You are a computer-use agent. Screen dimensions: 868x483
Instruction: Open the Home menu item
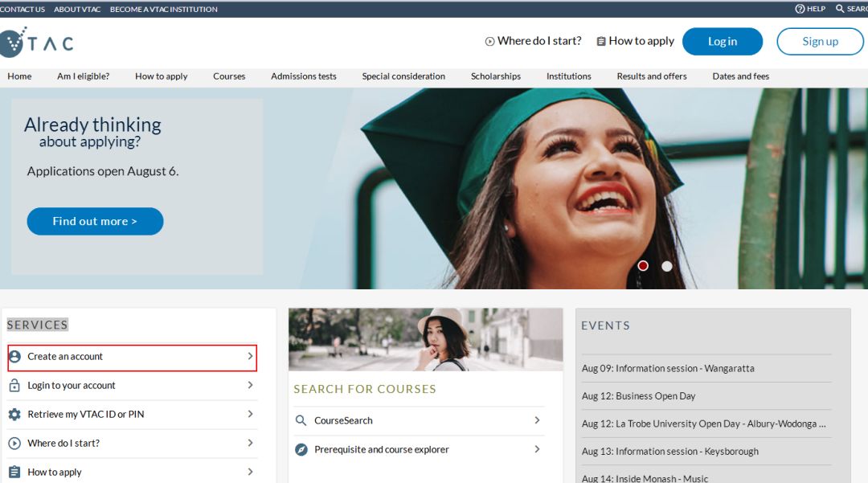[x=19, y=76]
